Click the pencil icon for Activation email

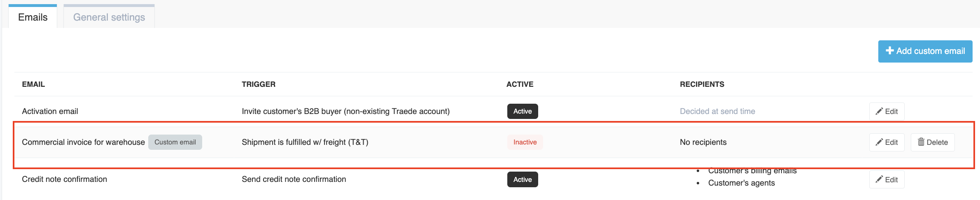point(879,112)
